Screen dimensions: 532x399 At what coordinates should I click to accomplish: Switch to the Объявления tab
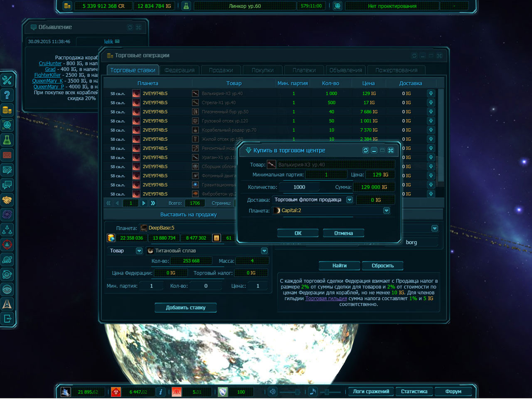coord(346,70)
